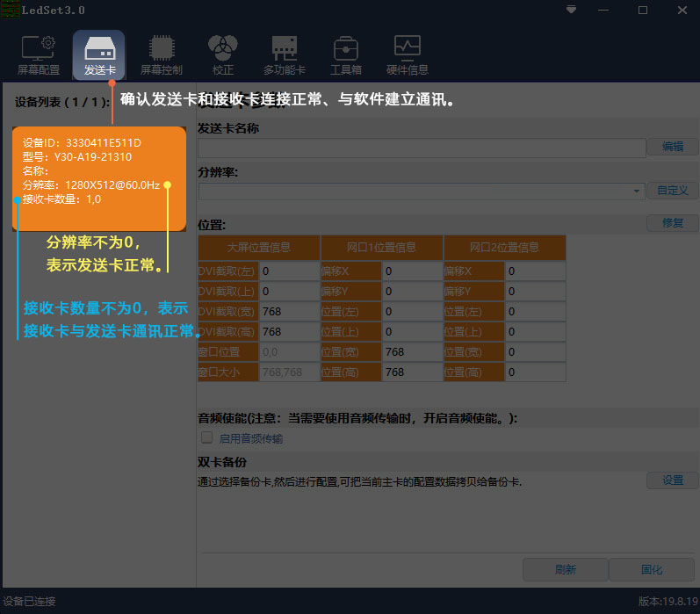700x614 pixels.
Task: Open the 工具箱 toolbox icon
Action: click(346, 55)
